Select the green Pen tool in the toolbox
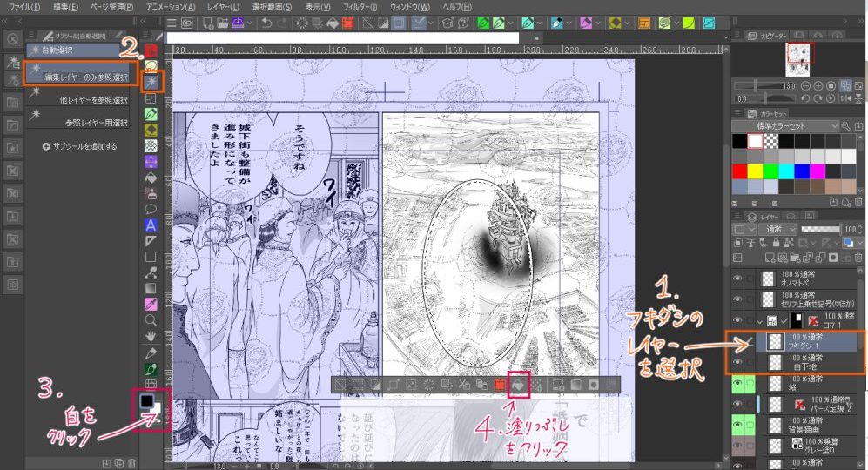Screen dimensions: 868x470 click(x=151, y=114)
